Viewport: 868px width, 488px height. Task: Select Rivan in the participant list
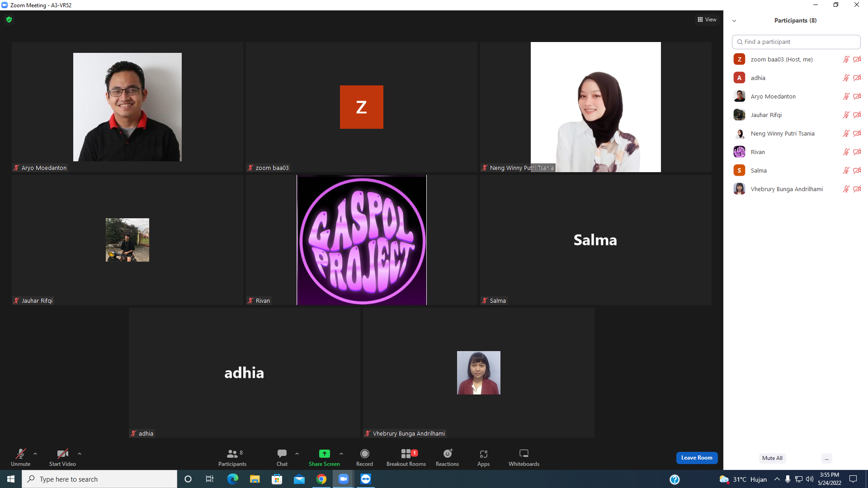[797, 152]
